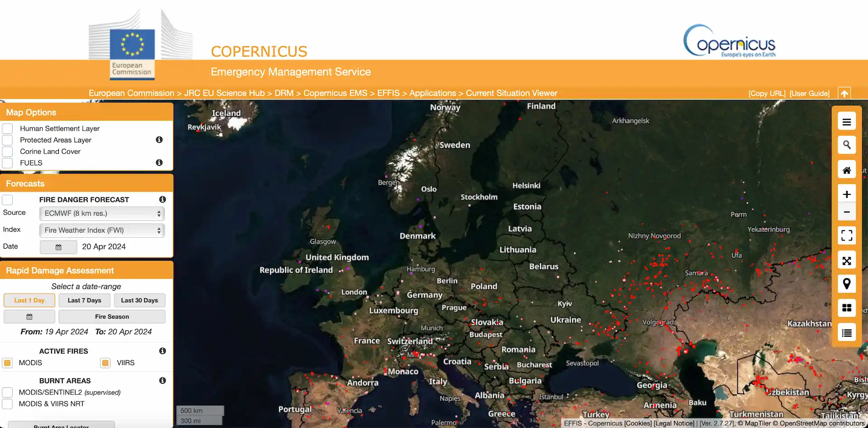Select the Last 30 Days range

[x=139, y=301]
